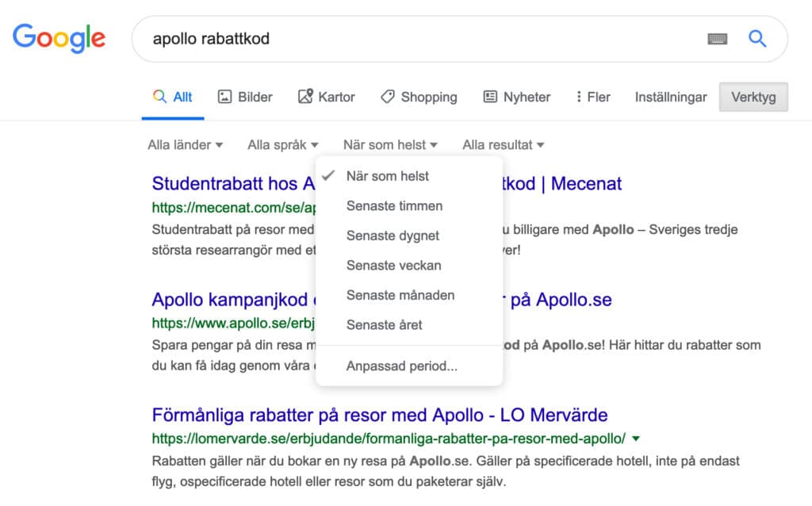
Task: Click snippet text 'billigare med Apollo – Sveriges tredje'
Action: [625, 229]
